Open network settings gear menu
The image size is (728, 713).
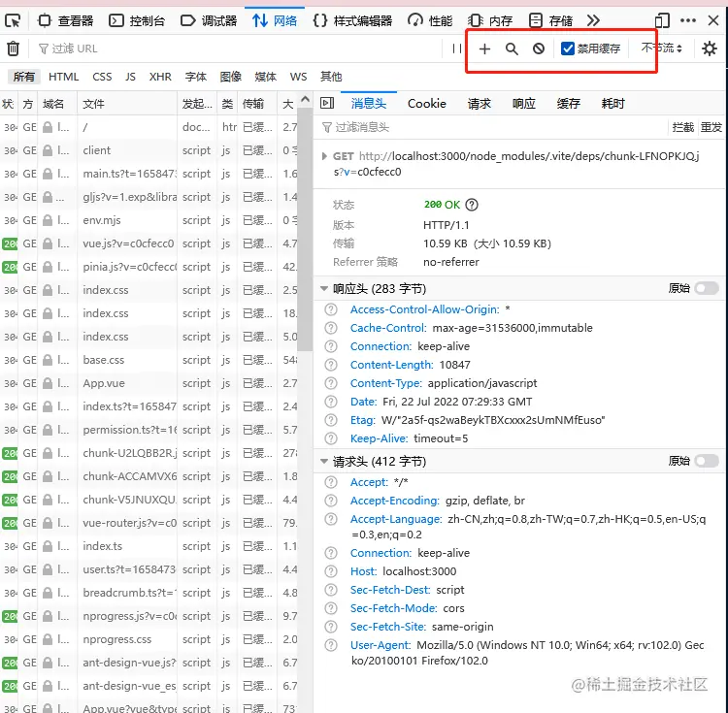point(709,49)
